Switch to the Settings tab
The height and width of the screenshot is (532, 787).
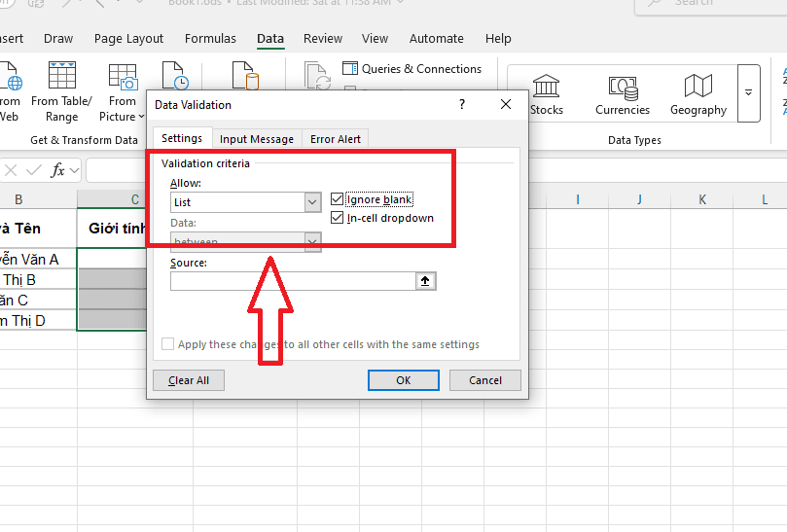[182, 138]
